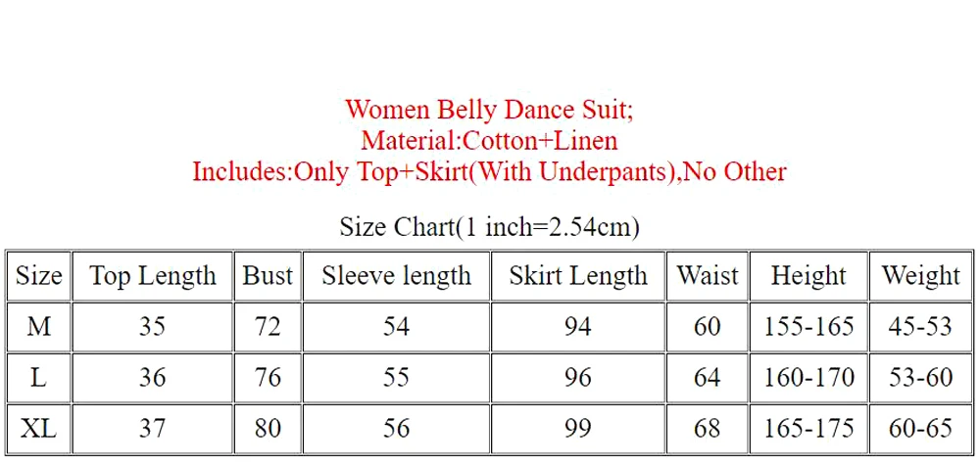980x466 pixels.
Task: Click the L size row label
Action: (38, 377)
